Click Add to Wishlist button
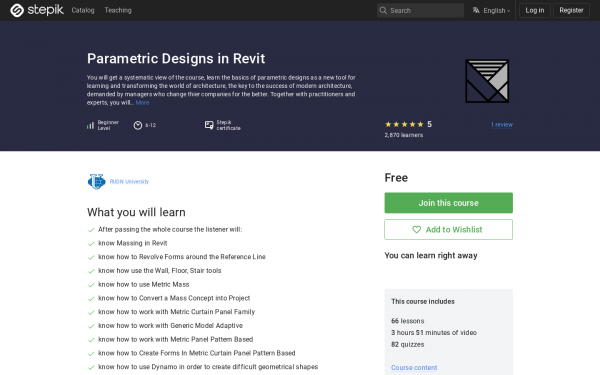The image size is (600, 375). pyautogui.click(x=448, y=230)
